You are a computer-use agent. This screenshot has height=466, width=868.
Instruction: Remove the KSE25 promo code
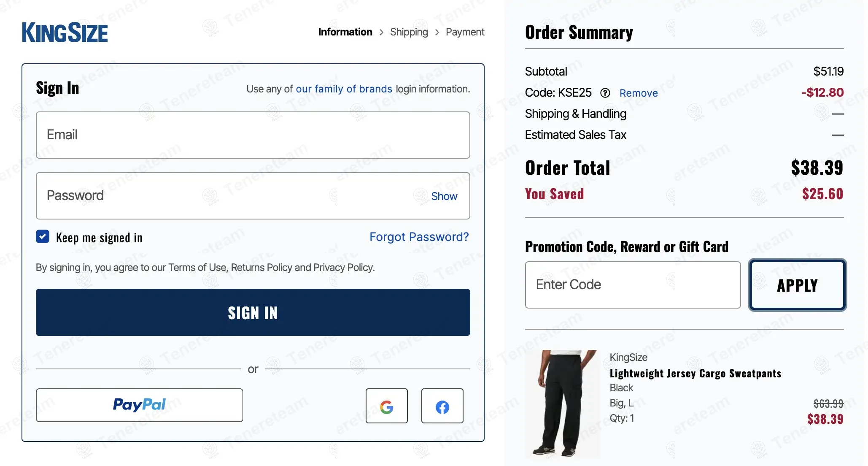pos(638,93)
